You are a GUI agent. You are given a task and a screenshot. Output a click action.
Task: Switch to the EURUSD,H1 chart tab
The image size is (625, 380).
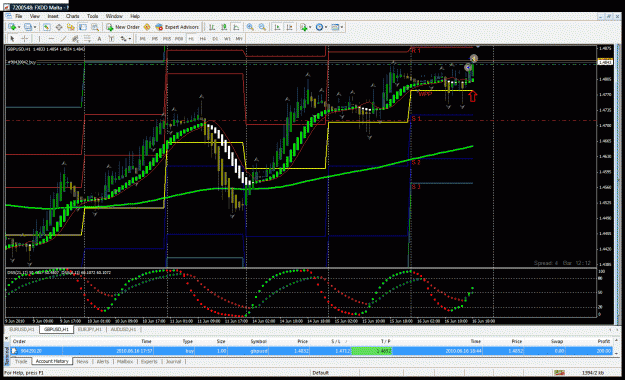click(x=22, y=330)
